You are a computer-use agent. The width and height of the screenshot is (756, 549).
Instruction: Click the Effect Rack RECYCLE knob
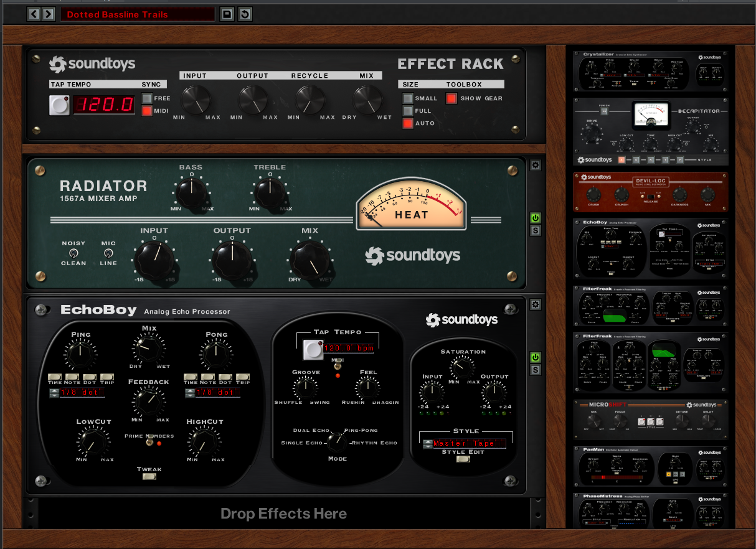[x=310, y=99]
